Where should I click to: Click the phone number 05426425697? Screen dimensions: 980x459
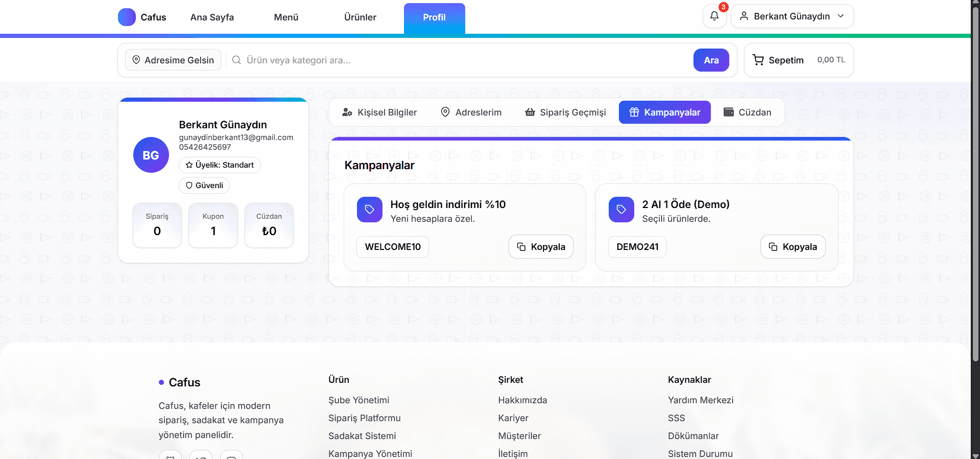click(x=205, y=147)
